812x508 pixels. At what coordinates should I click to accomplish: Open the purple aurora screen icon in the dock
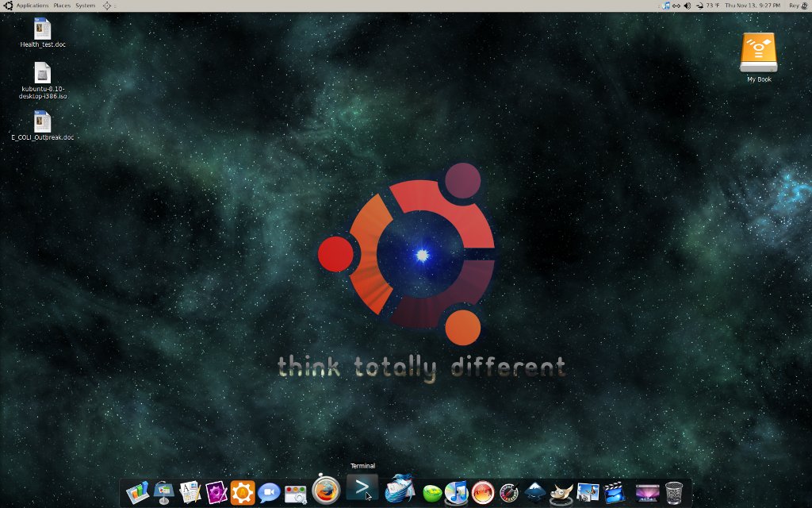click(x=647, y=493)
